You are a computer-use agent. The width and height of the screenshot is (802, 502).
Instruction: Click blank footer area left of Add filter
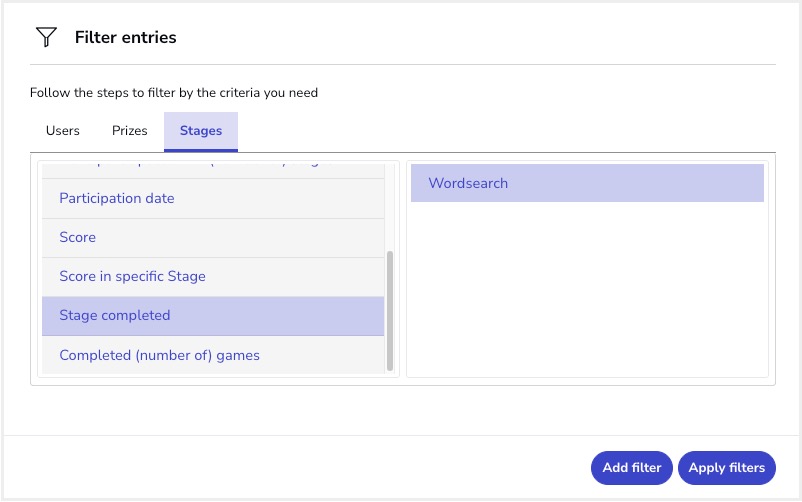click(x=300, y=467)
